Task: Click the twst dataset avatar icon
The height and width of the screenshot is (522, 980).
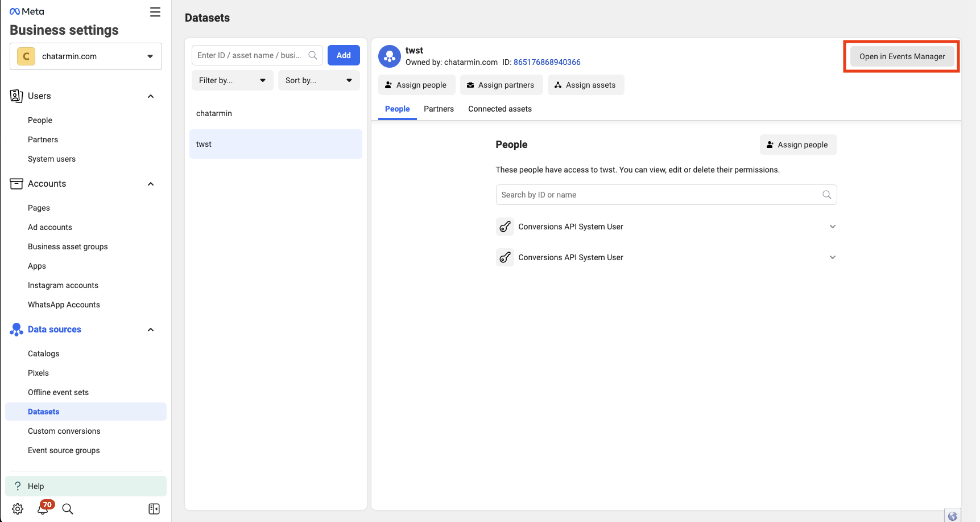Action: [390, 56]
